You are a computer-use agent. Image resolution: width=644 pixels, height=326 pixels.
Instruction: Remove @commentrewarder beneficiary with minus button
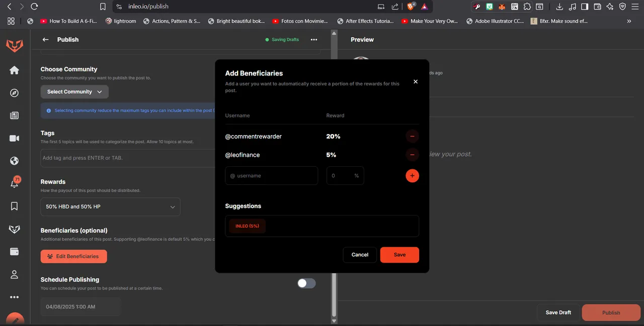point(412,136)
